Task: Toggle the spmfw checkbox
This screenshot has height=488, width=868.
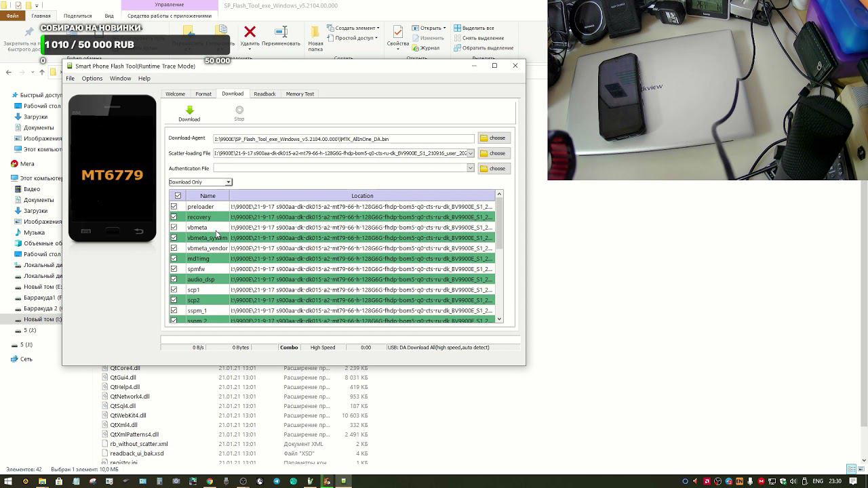Action: (x=174, y=269)
